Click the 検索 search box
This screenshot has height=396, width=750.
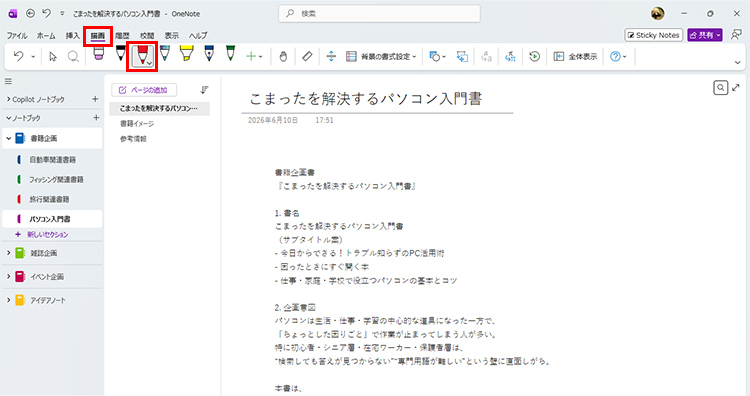coord(379,14)
